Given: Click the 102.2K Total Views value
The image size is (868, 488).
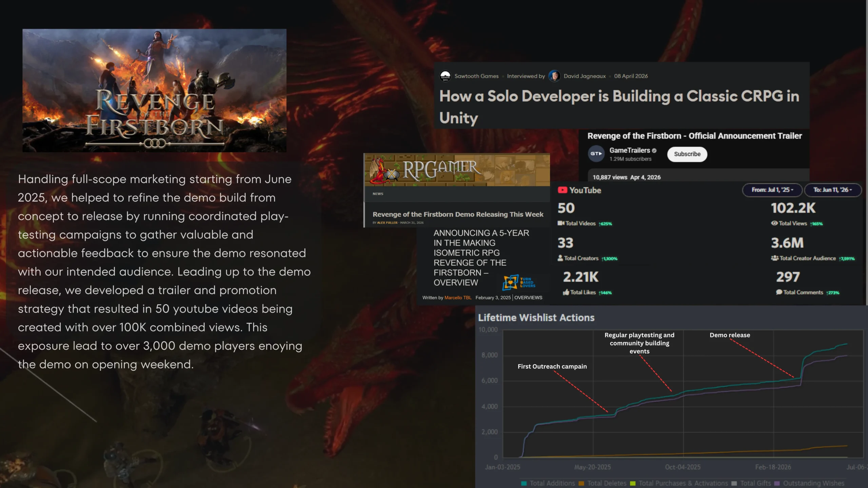Looking at the screenshot, I should click(x=793, y=208).
